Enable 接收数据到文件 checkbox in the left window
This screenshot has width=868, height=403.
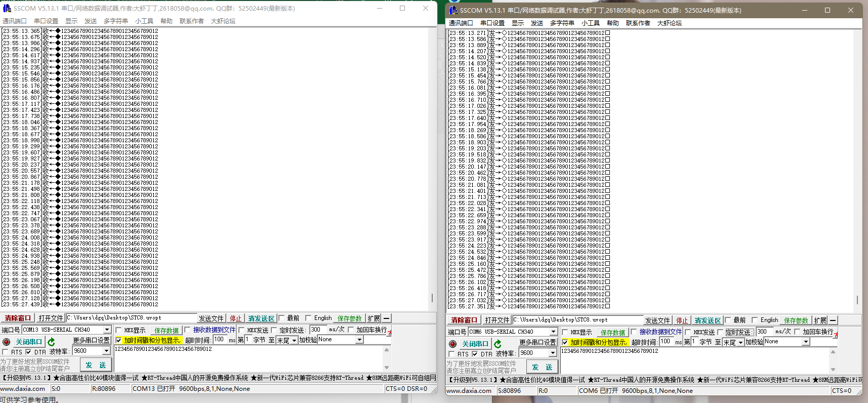click(x=187, y=330)
